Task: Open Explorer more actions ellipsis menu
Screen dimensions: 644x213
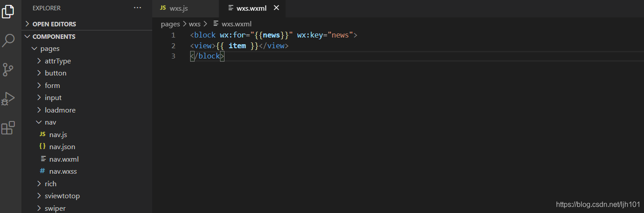Action: 137,8
